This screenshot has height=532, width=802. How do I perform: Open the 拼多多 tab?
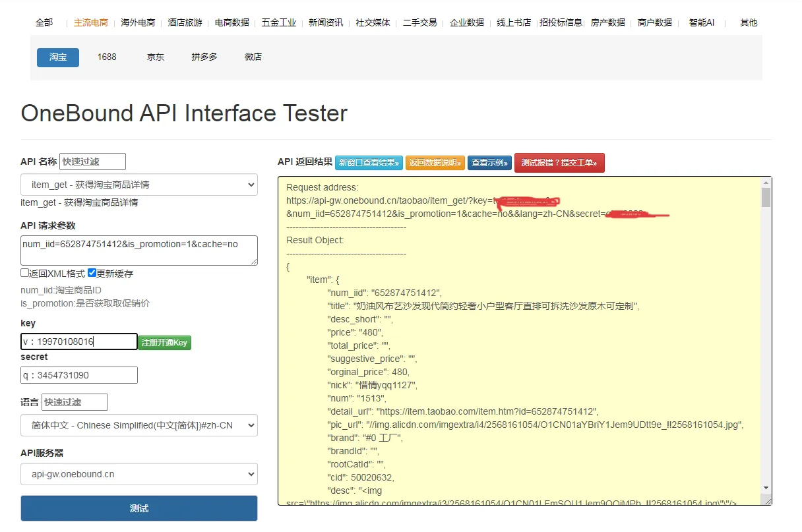point(204,57)
